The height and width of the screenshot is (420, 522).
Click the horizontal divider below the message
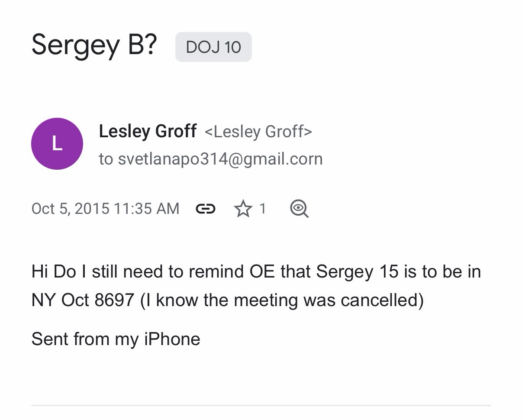(261, 406)
